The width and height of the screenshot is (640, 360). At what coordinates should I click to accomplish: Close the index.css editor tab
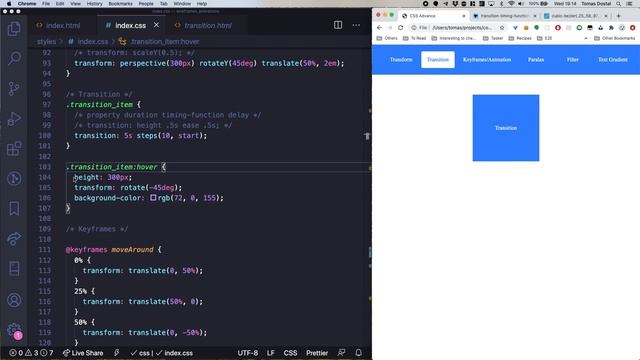(x=156, y=25)
